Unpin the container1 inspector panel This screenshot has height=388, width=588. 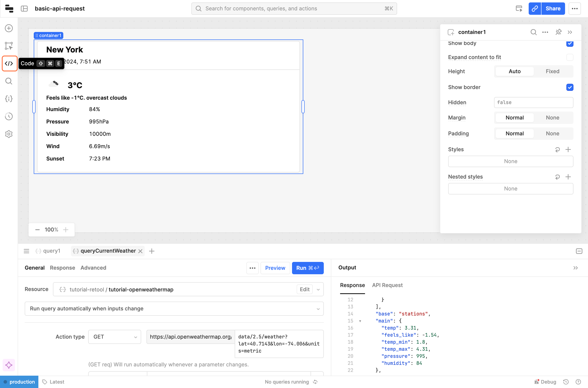point(558,32)
